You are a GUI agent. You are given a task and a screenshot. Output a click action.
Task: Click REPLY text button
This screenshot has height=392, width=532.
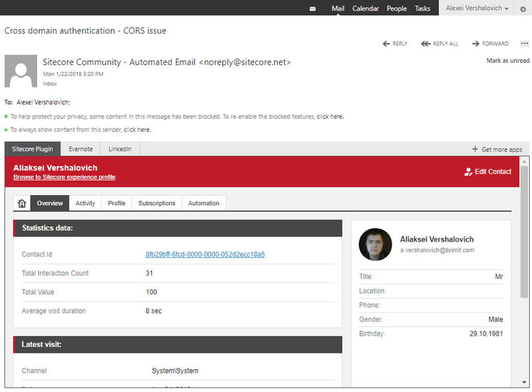(400, 43)
